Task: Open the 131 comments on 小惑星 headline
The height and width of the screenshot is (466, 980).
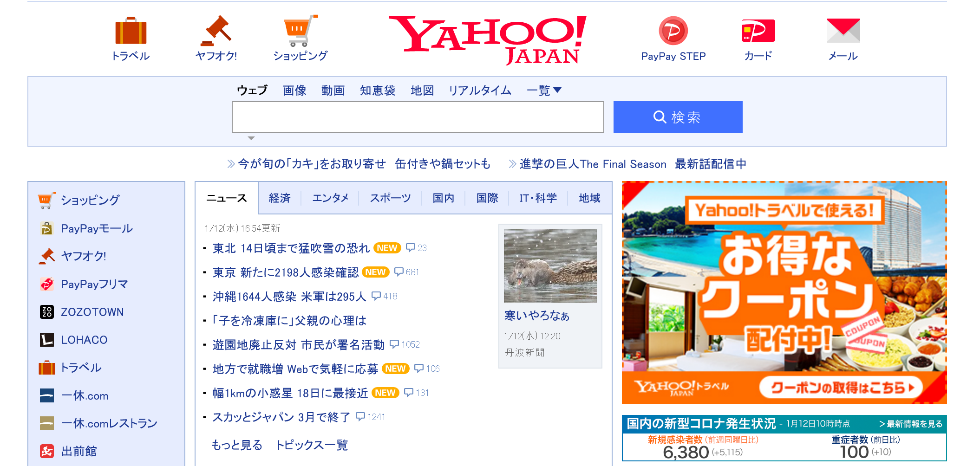Action: pyautogui.click(x=416, y=393)
